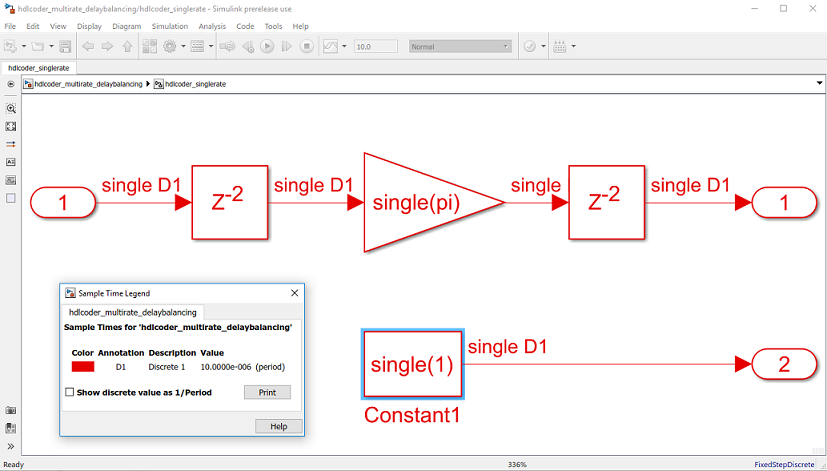Click the Fit to View palette icon
Image resolution: width=827 pixels, height=471 pixels.
11,127
